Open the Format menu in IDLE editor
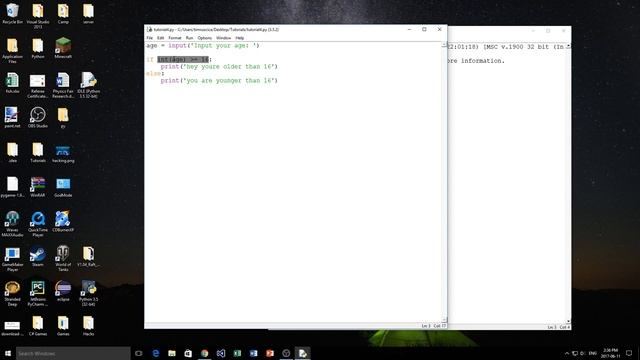 click(x=175, y=38)
